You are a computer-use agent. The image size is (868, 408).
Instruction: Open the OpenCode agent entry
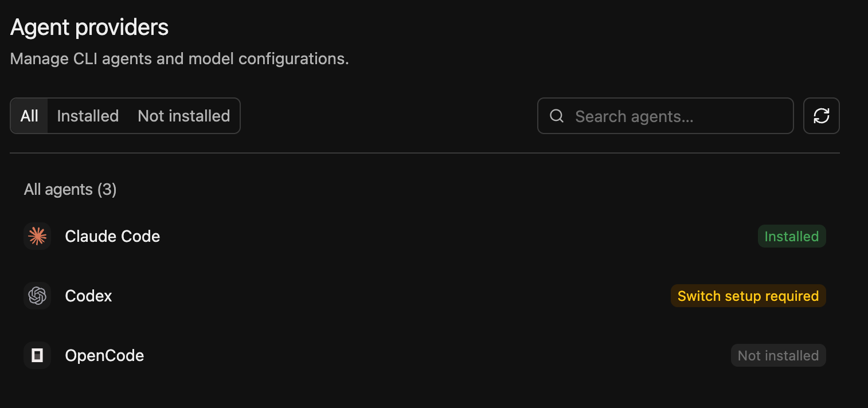point(425,355)
